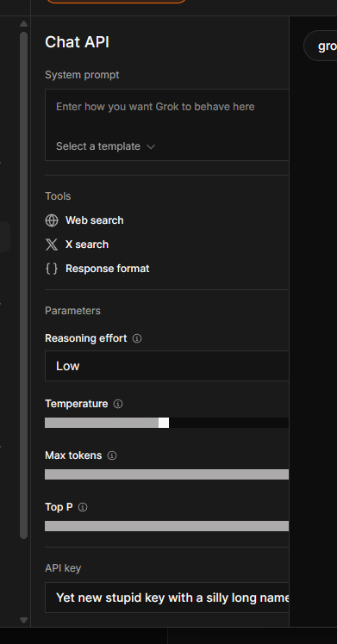Click the Max tokens label
The image size is (337, 644).
73,455
